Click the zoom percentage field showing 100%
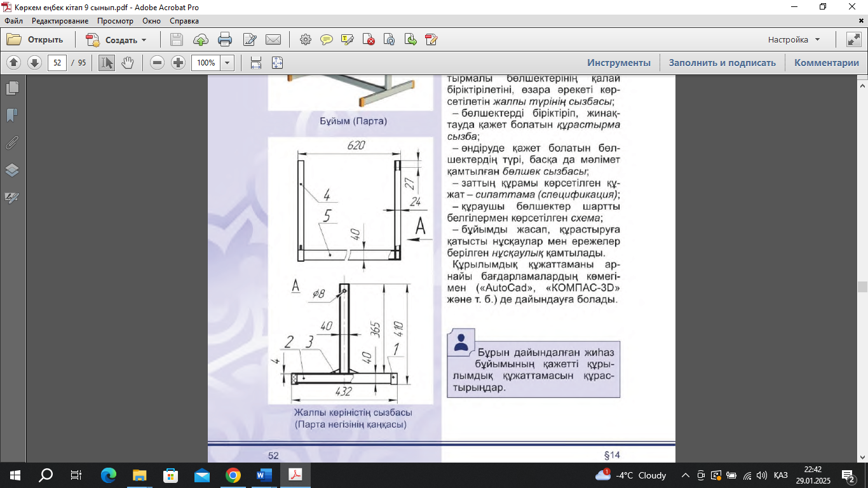 tap(206, 63)
